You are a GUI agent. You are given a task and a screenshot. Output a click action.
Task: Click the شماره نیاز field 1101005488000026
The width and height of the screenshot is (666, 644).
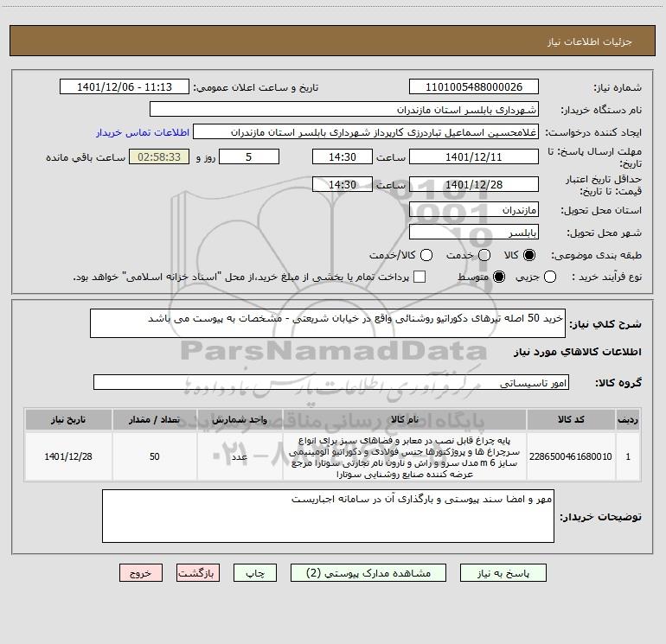click(474, 87)
